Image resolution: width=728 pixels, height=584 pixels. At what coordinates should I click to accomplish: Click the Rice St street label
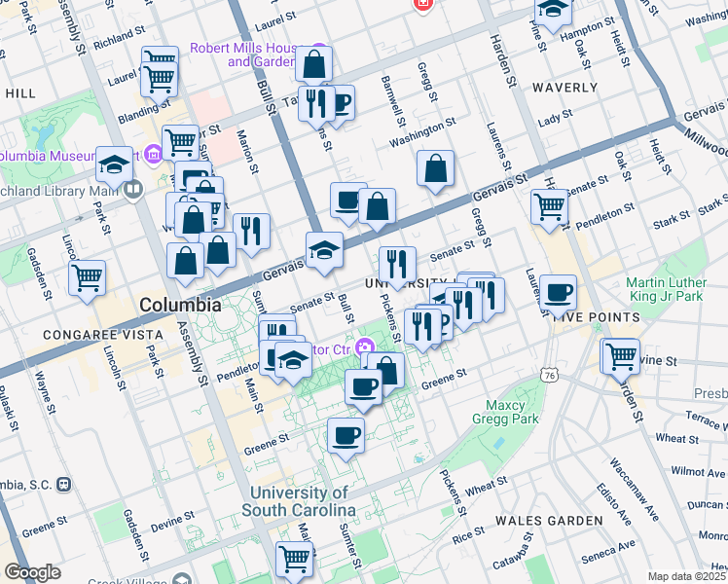point(468,535)
